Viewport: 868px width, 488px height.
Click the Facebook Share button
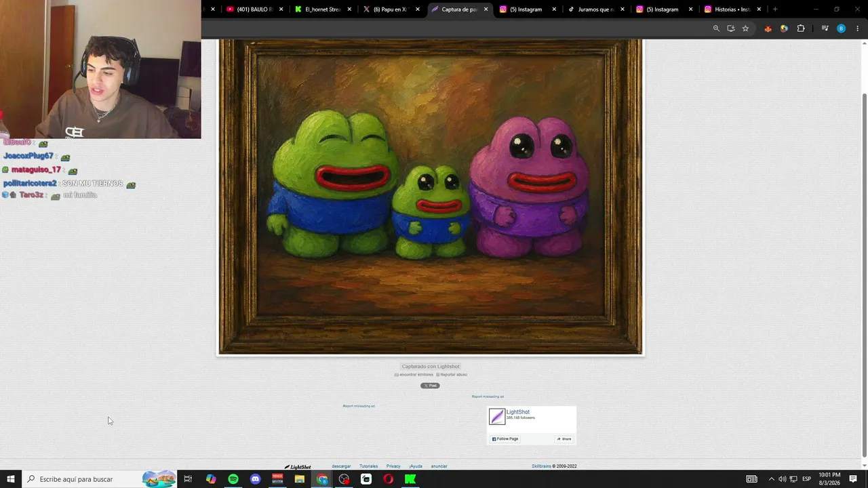tap(564, 439)
